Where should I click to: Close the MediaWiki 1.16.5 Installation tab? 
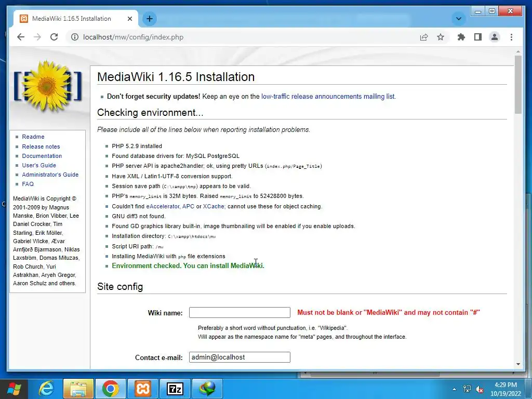pos(129,19)
